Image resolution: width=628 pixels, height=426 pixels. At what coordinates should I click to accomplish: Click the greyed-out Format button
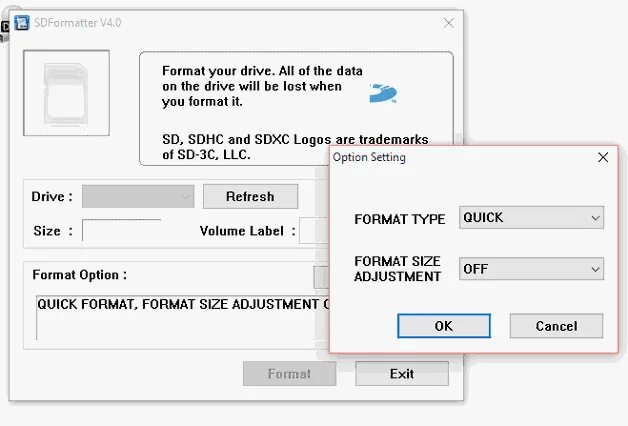click(x=289, y=374)
